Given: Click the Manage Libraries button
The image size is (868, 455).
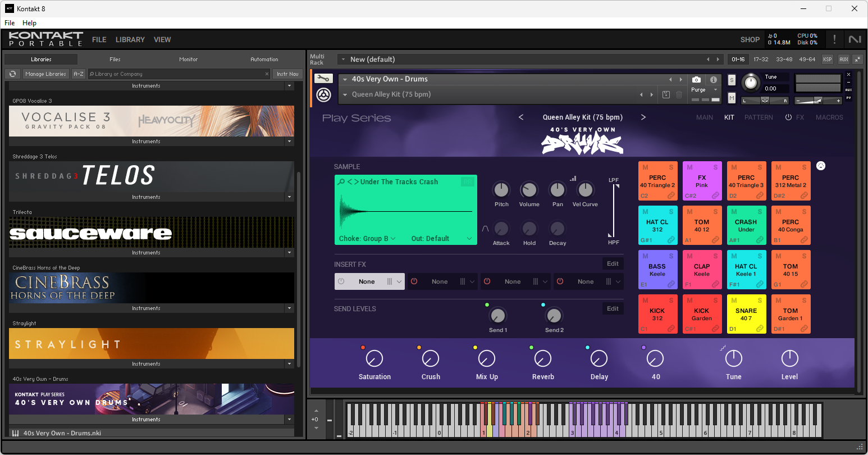Looking at the screenshot, I should tap(45, 74).
